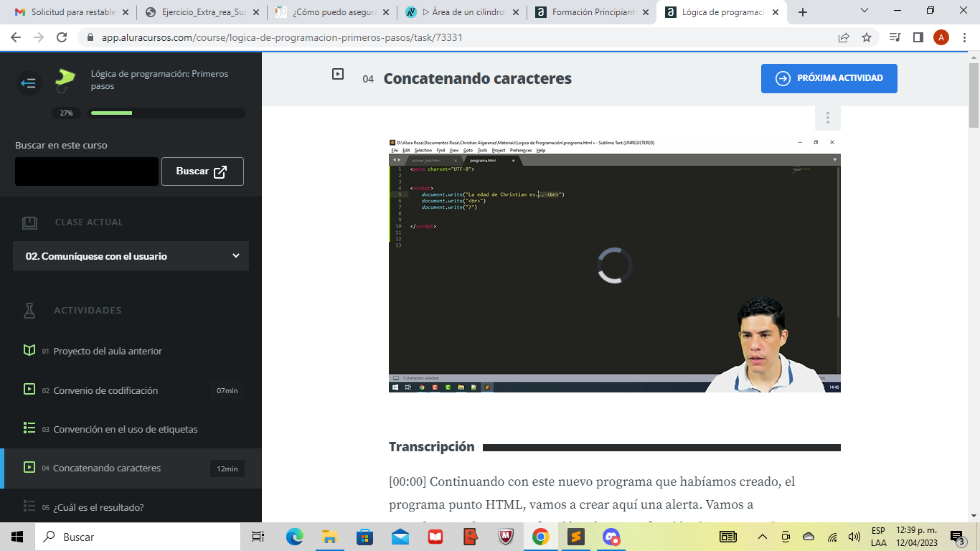The height and width of the screenshot is (551, 980).
Task: Open 01 Proyecto del aula anterior
Action: coord(108,351)
